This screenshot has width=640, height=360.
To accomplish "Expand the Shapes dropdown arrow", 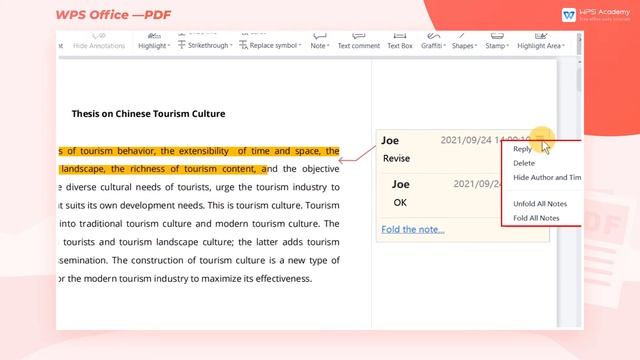I will [x=476, y=46].
